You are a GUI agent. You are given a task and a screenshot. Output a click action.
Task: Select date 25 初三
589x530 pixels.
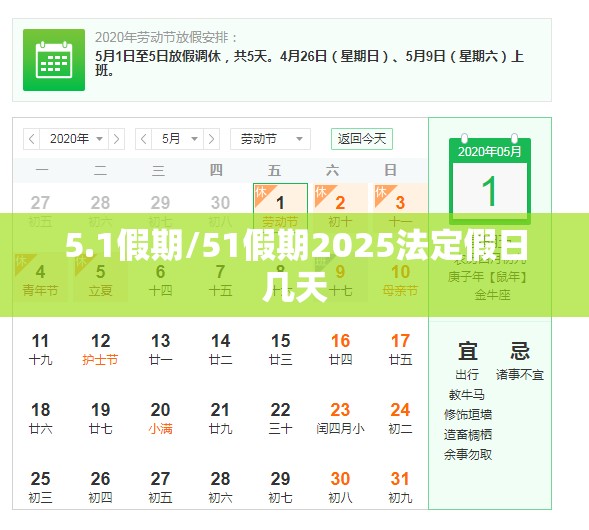point(40,487)
